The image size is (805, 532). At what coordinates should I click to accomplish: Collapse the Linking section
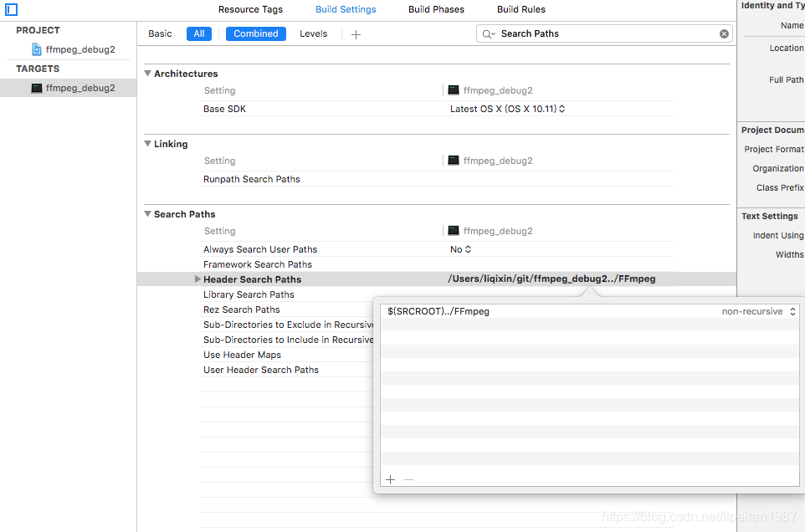(148, 144)
